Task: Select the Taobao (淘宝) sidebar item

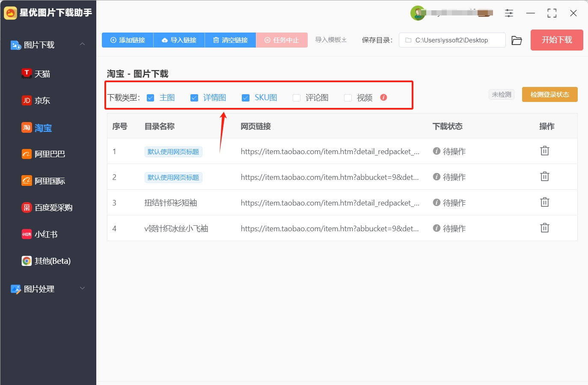Action: click(37, 128)
